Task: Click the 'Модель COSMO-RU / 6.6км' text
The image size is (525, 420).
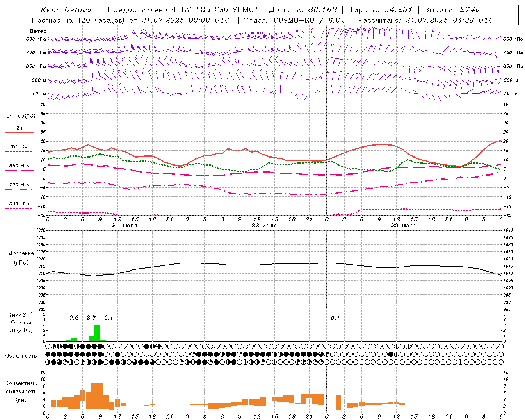Action: pyautogui.click(x=295, y=20)
